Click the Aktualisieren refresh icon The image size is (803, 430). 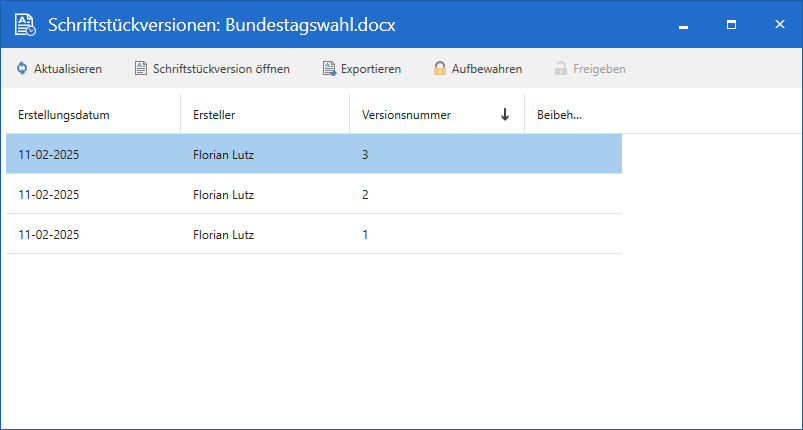[x=22, y=69]
